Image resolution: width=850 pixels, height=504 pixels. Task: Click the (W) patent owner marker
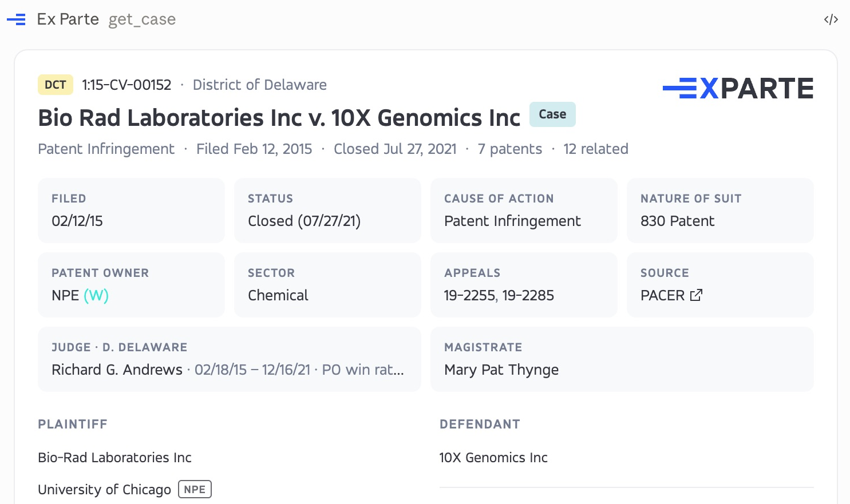pyautogui.click(x=96, y=295)
